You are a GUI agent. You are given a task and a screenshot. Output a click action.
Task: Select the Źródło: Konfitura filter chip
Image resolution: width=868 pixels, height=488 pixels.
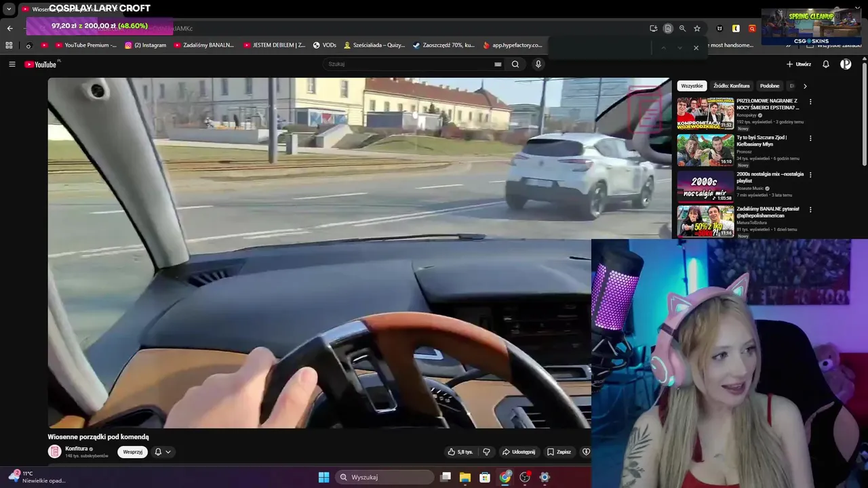(x=732, y=86)
